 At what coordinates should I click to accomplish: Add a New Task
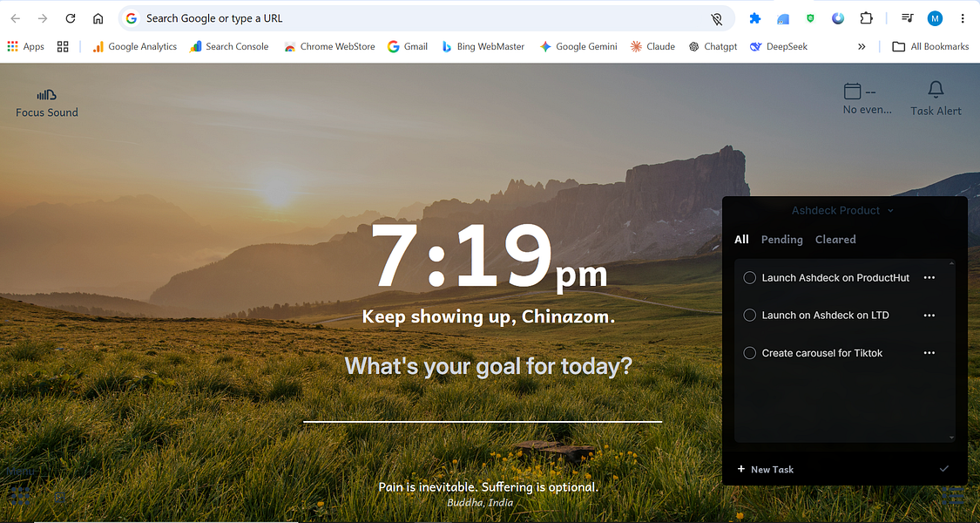tap(766, 469)
